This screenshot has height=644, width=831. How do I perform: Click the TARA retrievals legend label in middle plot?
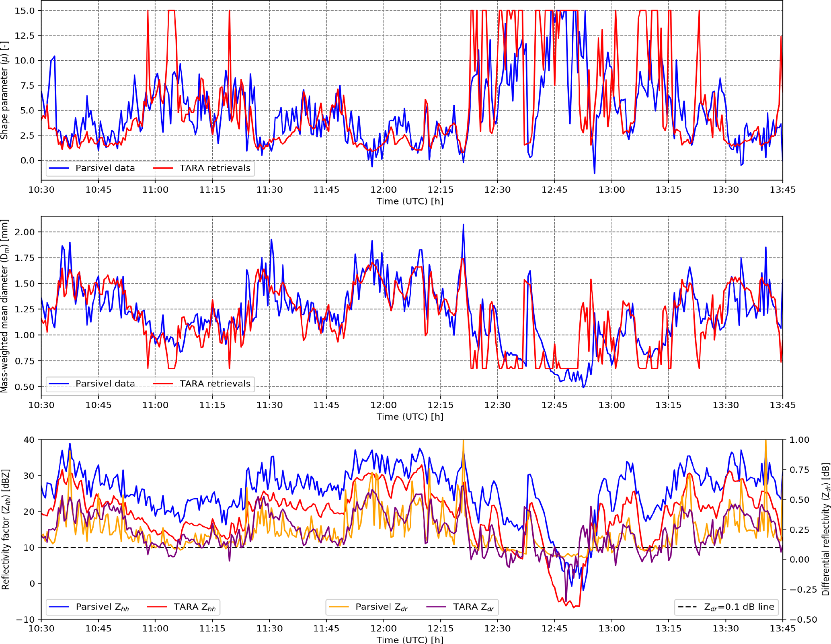click(215, 384)
